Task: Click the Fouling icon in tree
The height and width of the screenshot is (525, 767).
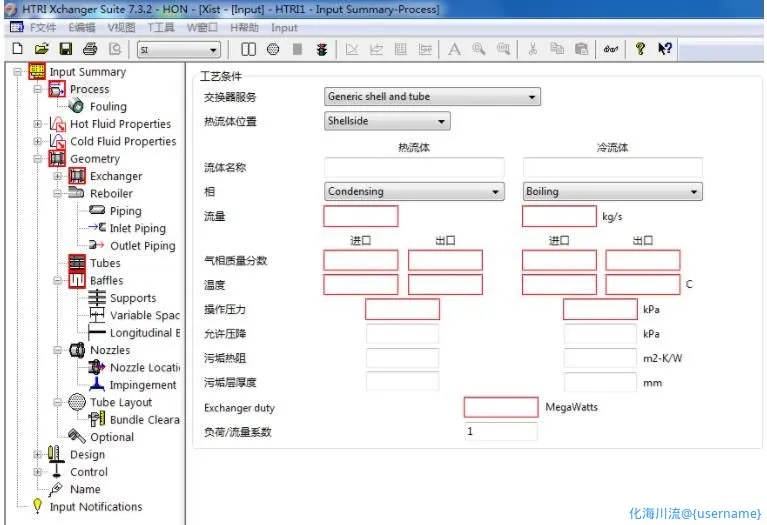Action: coord(76,106)
